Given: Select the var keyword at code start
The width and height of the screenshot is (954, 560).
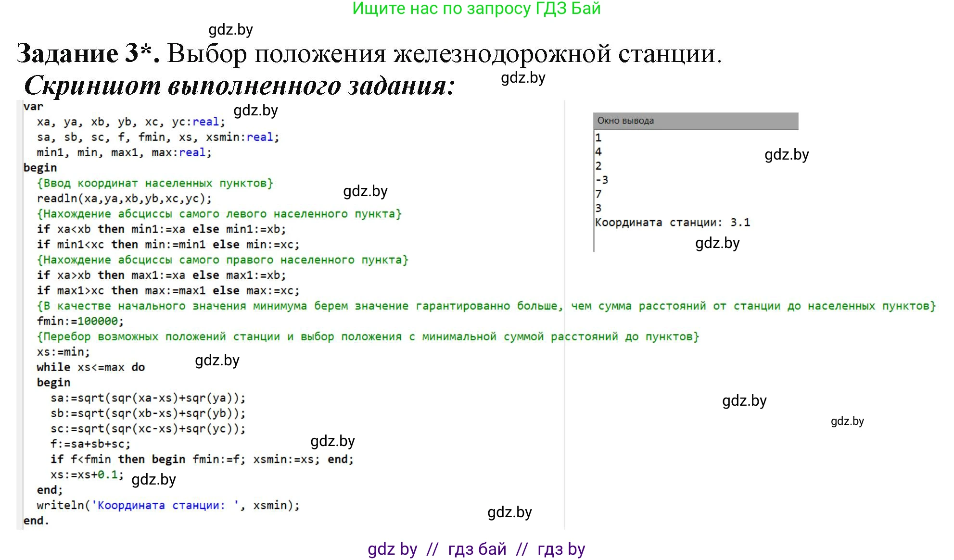Looking at the screenshot, I should tap(33, 107).
